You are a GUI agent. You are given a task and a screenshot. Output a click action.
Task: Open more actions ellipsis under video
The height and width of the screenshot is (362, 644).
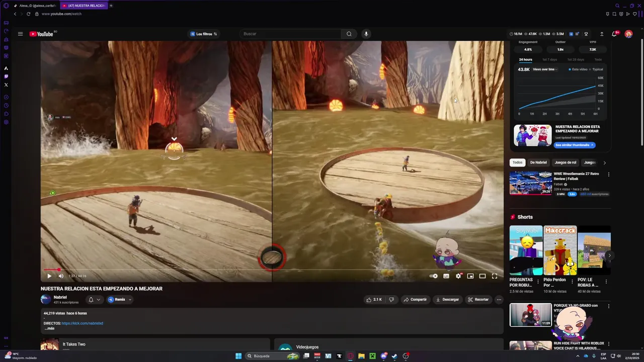tap(499, 300)
